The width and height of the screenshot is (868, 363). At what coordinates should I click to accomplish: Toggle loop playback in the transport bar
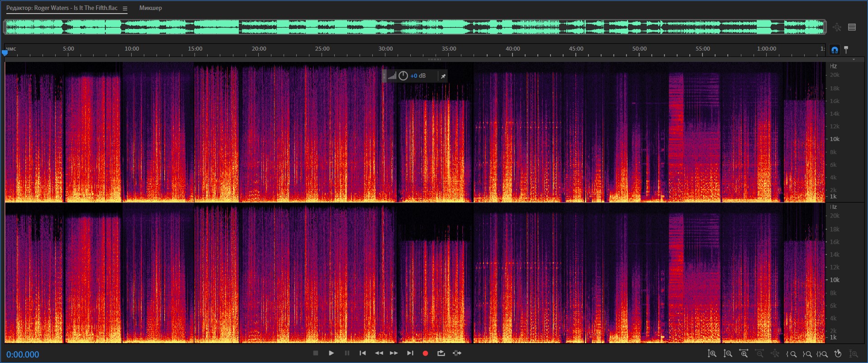pos(441,354)
